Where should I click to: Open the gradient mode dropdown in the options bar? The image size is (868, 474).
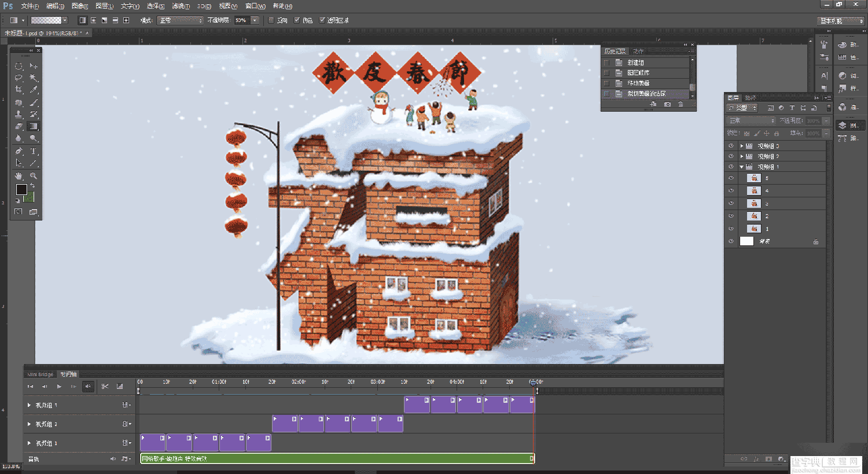click(180, 20)
